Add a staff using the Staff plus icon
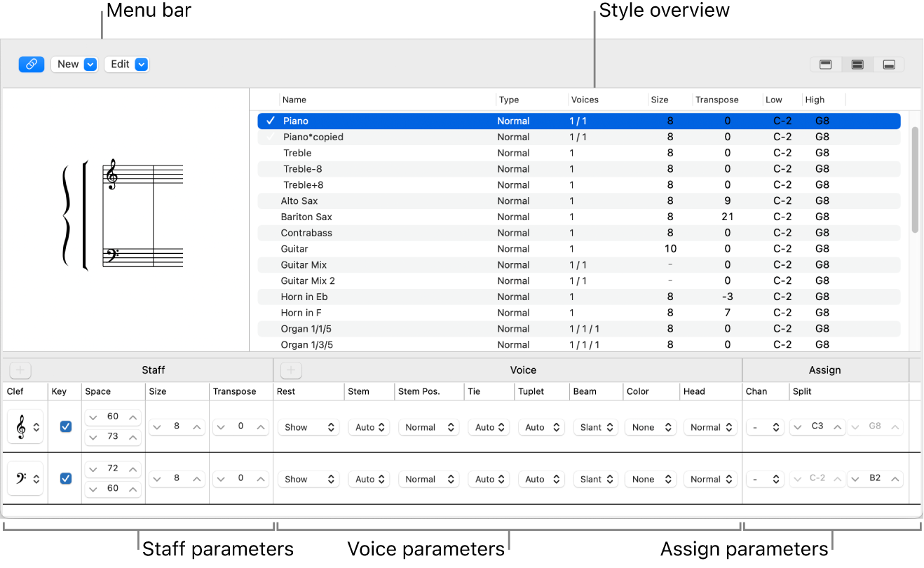Image resolution: width=924 pixels, height=568 pixels. (19, 370)
